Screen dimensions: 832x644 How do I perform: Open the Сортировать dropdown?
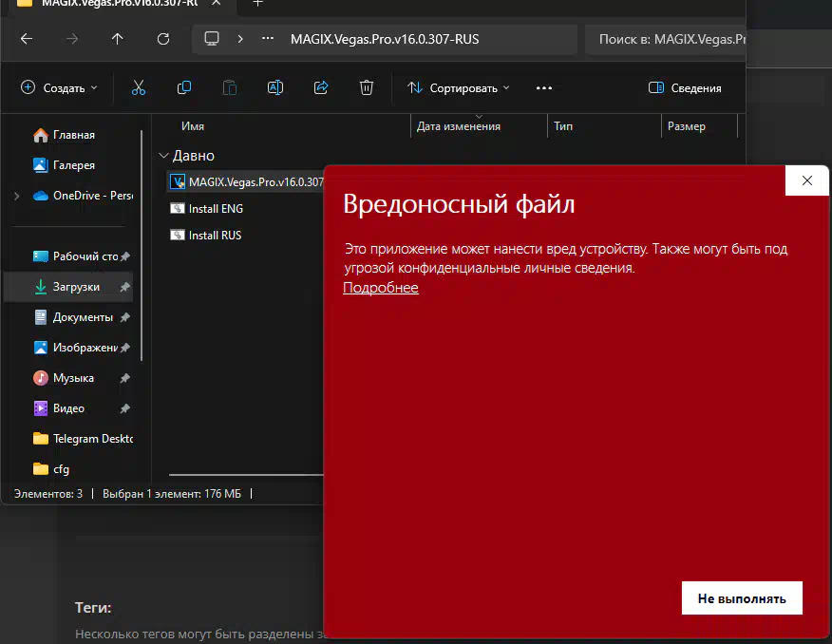pyautogui.click(x=459, y=87)
